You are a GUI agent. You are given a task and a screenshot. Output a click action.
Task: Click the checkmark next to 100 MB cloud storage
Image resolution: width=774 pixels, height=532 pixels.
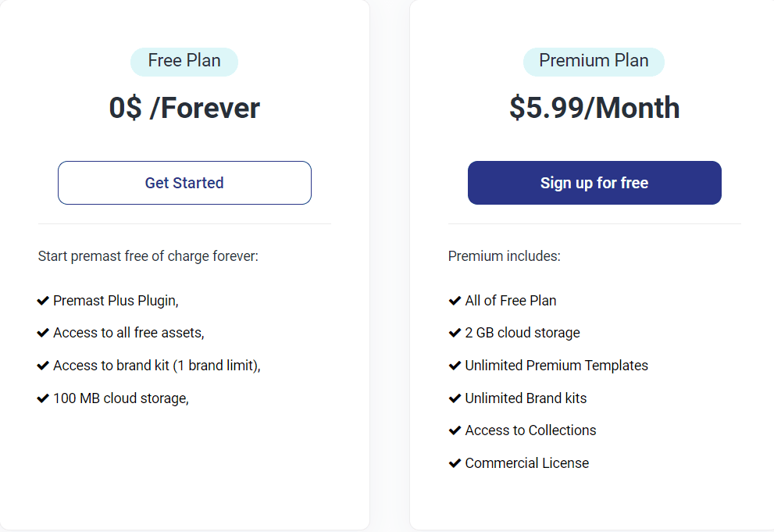point(43,398)
